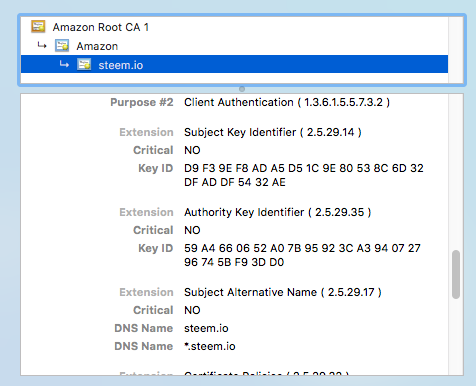476x386 pixels.
Task: Click the steem.io DNS Name value
Action: click(x=206, y=328)
